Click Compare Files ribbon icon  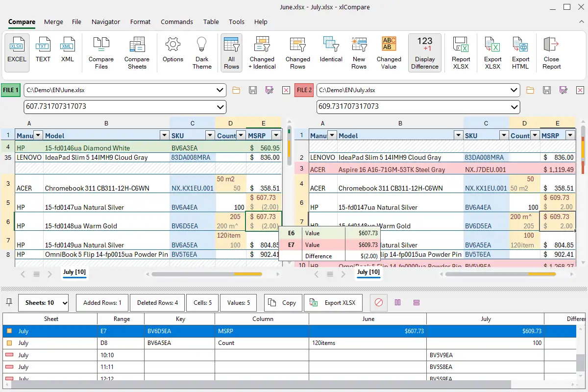point(101,53)
